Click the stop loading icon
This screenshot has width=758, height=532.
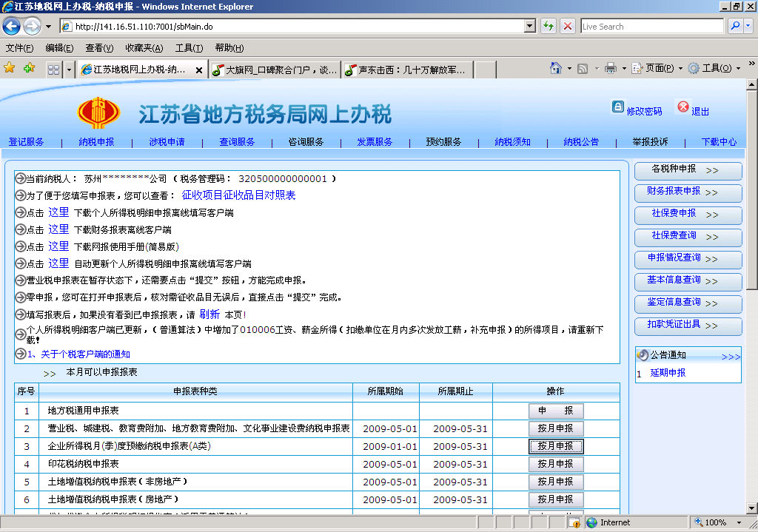point(568,27)
